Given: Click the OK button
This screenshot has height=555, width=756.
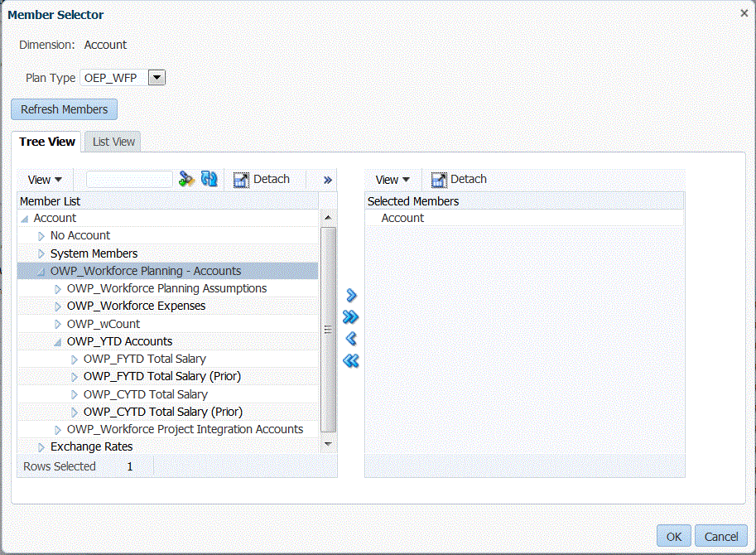Looking at the screenshot, I should point(673,536).
